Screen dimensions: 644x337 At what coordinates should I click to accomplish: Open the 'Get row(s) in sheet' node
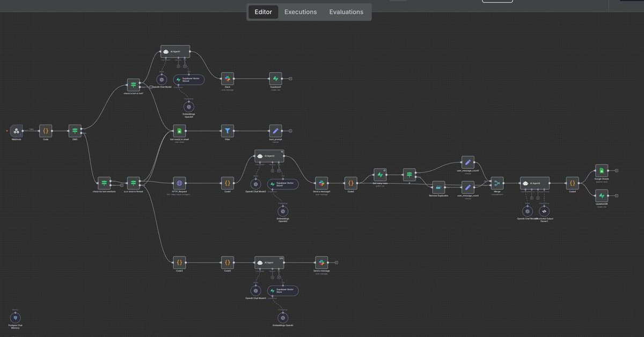click(x=179, y=130)
